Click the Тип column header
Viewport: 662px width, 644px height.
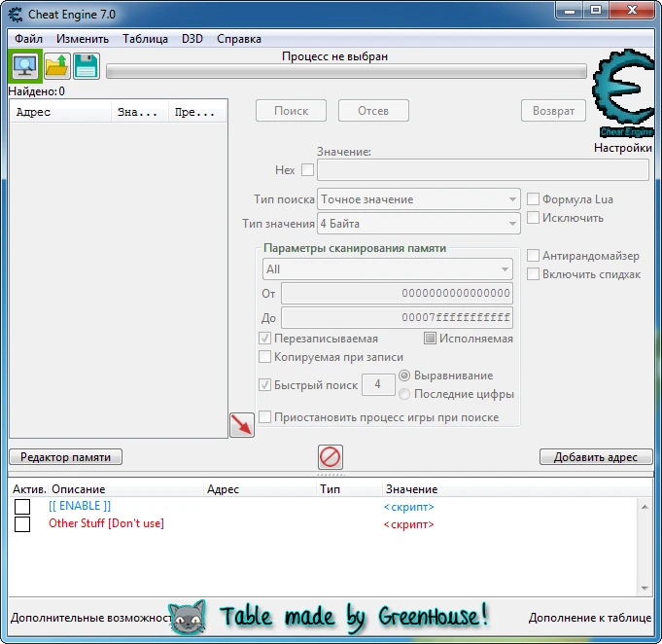click(350, 489)
